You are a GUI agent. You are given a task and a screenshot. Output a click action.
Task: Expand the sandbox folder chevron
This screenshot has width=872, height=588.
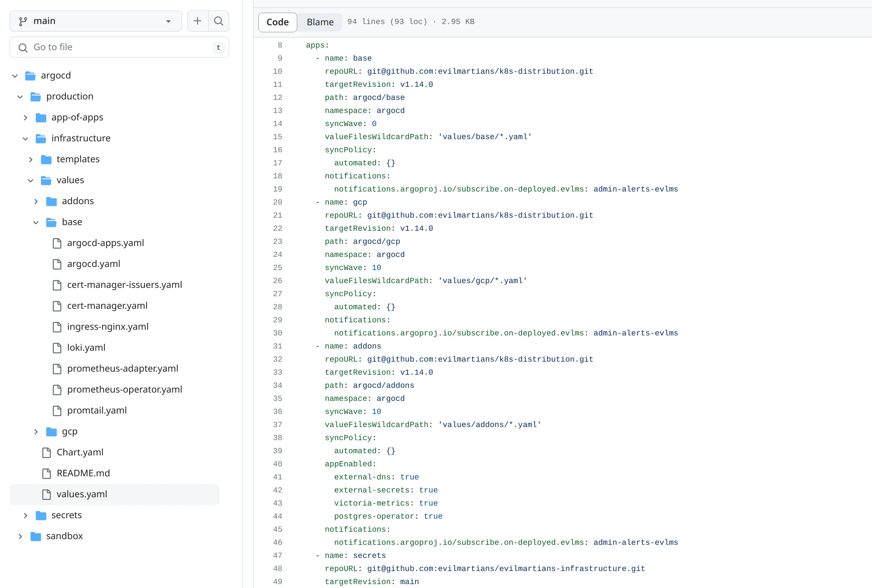point(20,537)
